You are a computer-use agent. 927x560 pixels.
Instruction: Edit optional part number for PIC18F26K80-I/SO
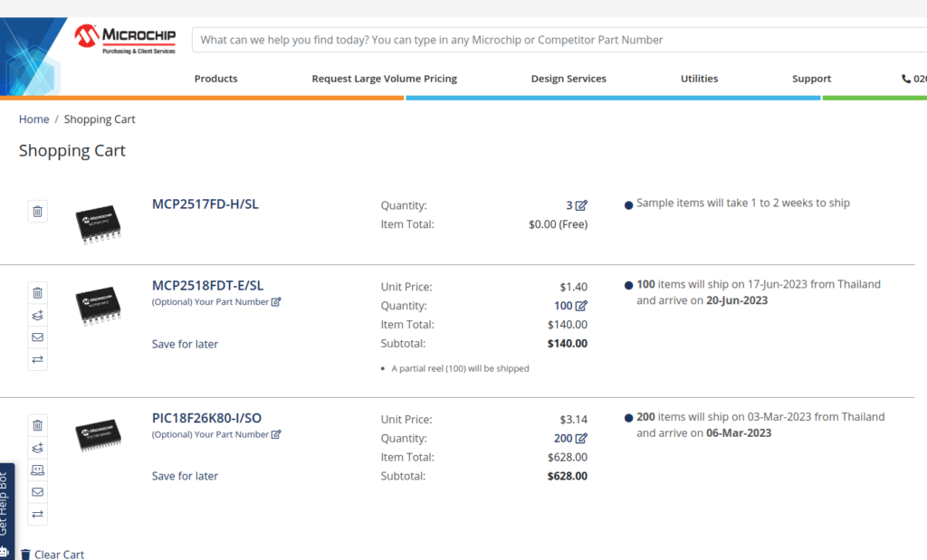(276, 434)
